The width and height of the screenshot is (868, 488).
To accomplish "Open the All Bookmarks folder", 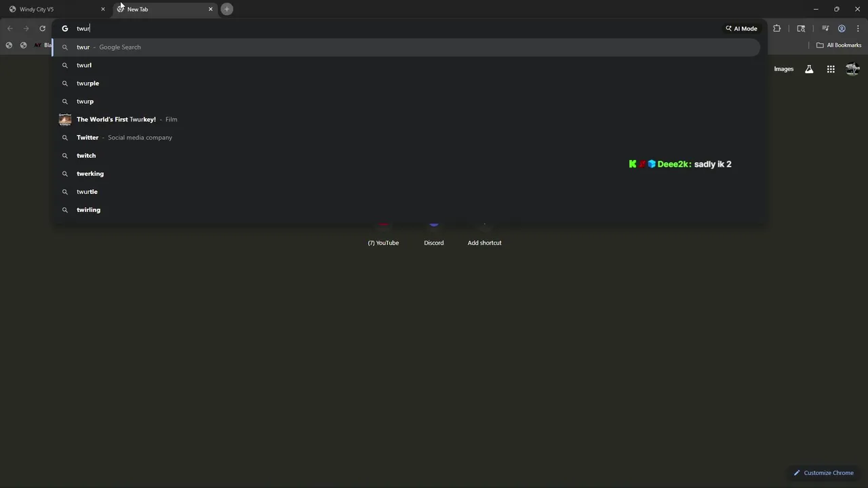I will [x=839, y=45].
